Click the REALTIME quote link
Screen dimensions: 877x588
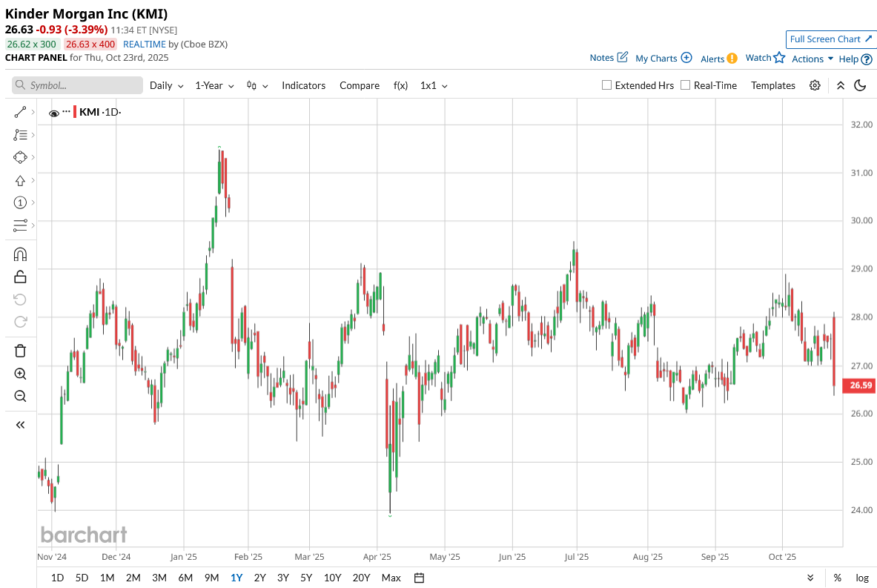tap(145, 44)
